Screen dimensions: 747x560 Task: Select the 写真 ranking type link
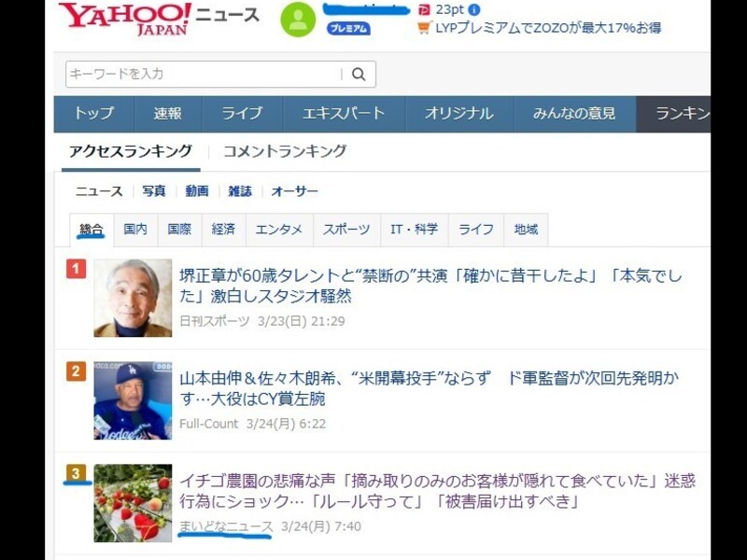[x=154, y=191]
